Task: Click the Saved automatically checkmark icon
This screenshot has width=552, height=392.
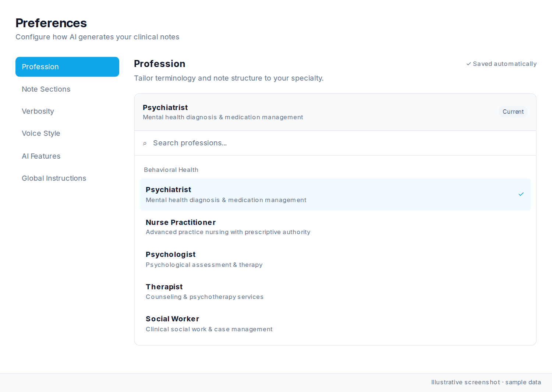Action: [x=468, y=64]
